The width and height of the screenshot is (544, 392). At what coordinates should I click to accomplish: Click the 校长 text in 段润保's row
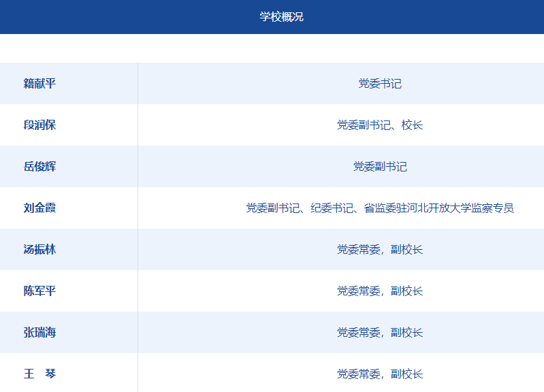click(x=412, y=125)
